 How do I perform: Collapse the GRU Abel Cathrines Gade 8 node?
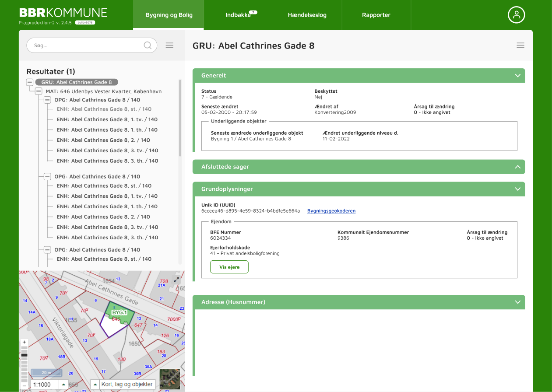pos(30,82)
